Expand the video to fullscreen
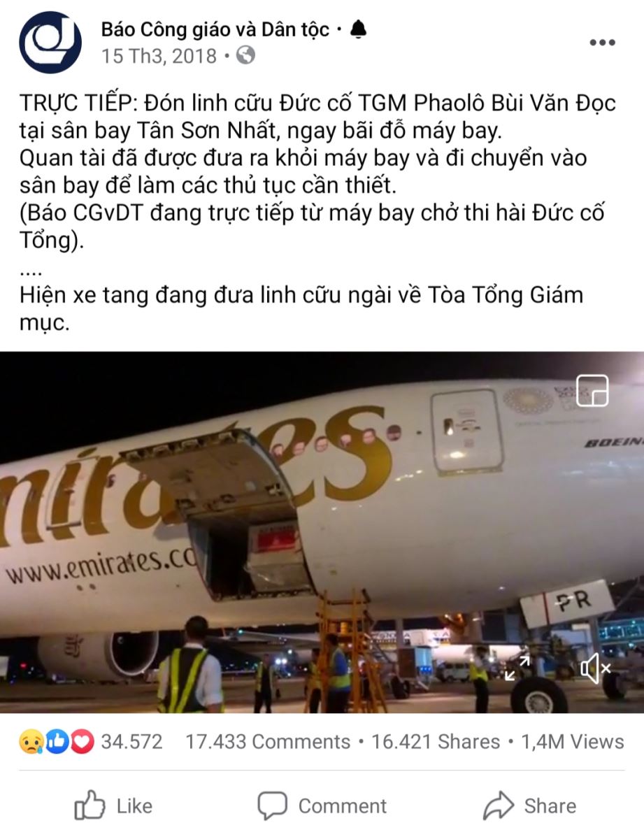The image size is (644, 839). click(518, 669)
